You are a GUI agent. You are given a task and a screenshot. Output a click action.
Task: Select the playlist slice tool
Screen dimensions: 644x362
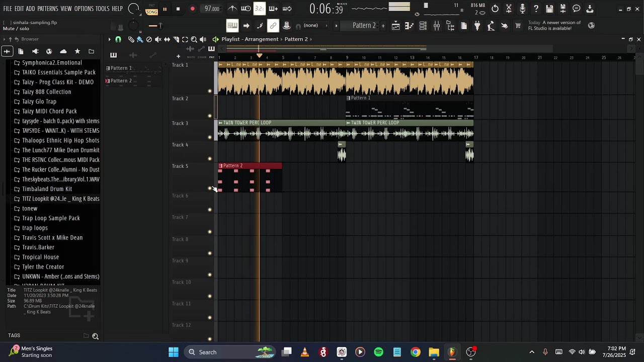click(x=176, y=39)
